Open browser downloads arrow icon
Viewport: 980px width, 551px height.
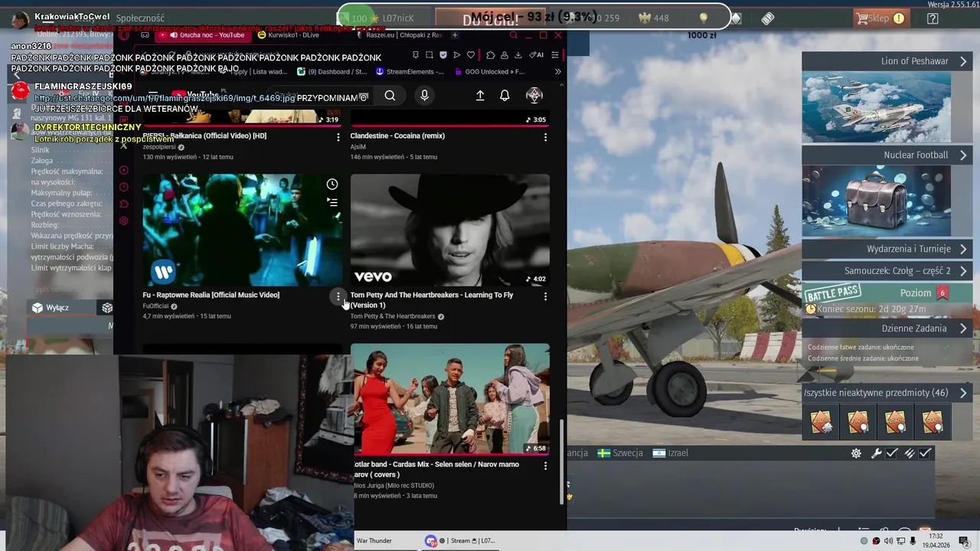point(518,55)
